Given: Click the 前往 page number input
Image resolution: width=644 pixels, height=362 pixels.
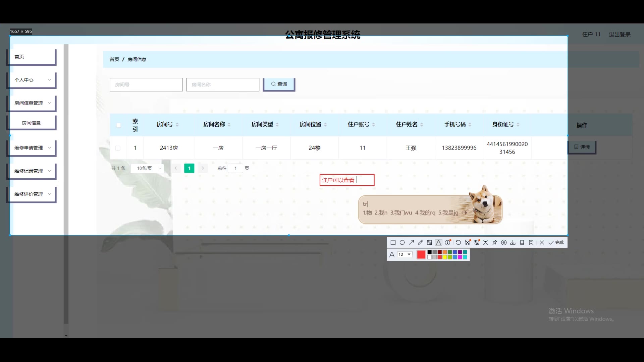Looking at the screenshot, I should pos(235,168).
